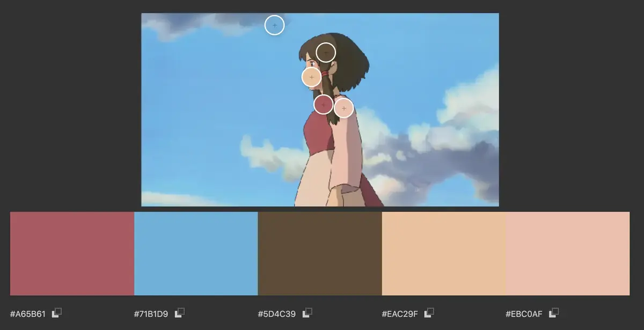
Task: Click the light pink picker on the sleeve
Action: coord(343,108)
